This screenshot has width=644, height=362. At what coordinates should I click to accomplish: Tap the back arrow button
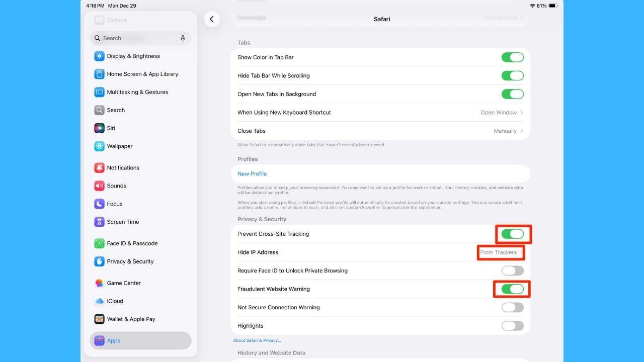[x=212, y=19]
